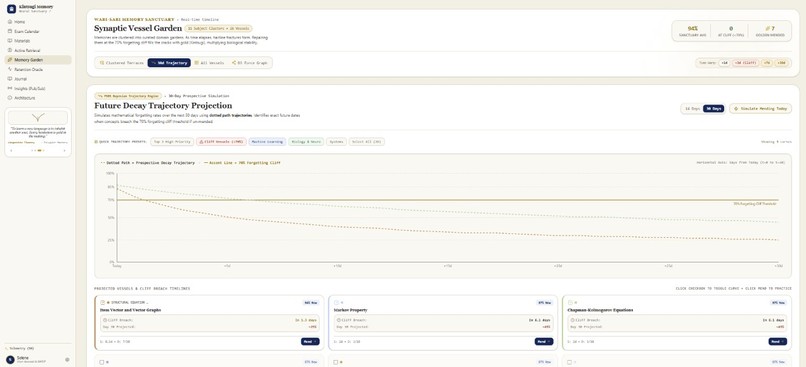Apply the Biology & Neuro preset chip
This screenshot has width=806, height=367.
(306, 141)
